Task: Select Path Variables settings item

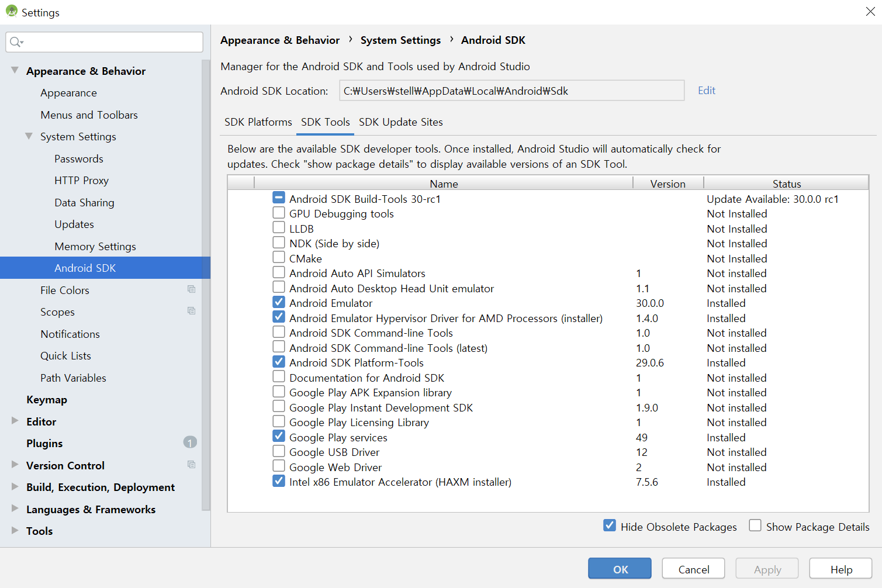Action: [x=73, y=378]
